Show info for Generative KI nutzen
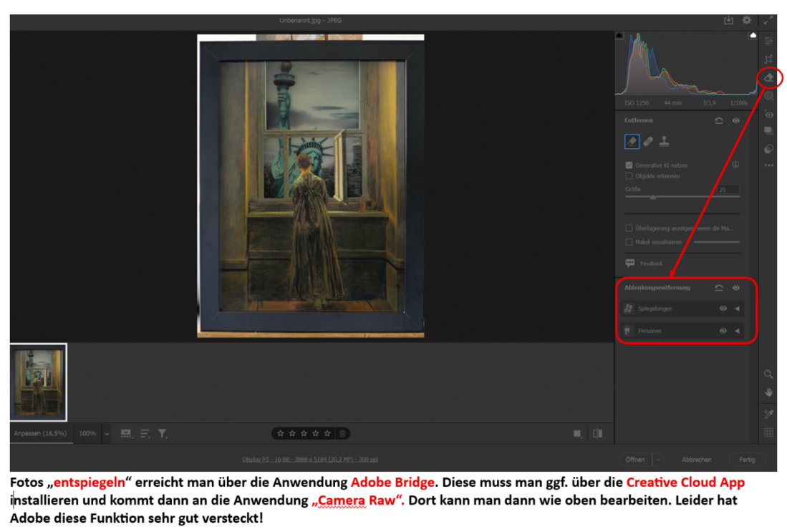The image size is (787, 532). click(735, 165)
